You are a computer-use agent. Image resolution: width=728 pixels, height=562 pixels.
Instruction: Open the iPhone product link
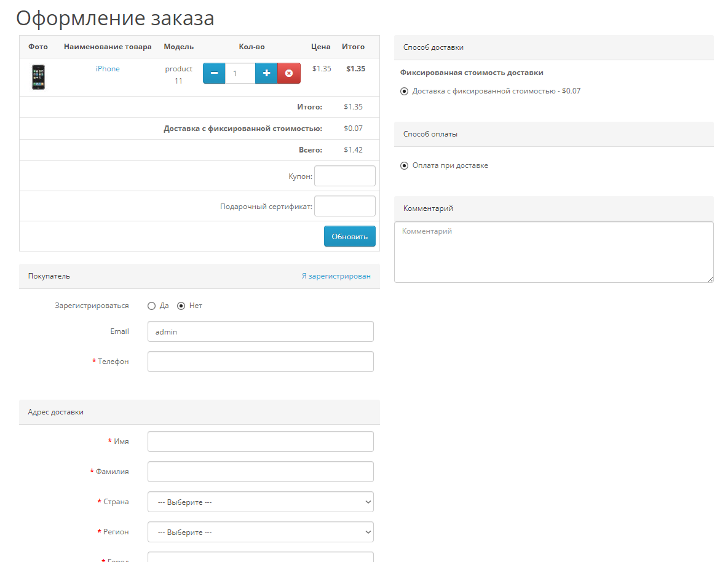pos(108,69)
